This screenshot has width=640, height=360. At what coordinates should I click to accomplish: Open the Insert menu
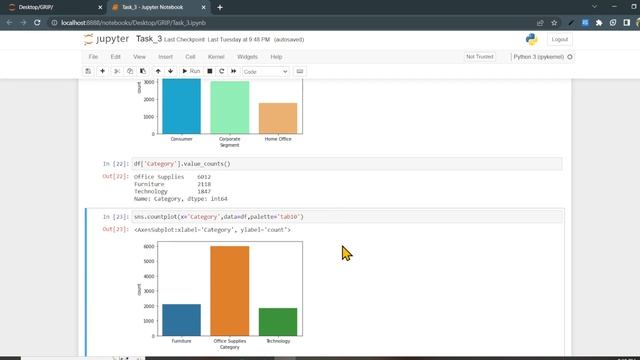coord(165,57)
